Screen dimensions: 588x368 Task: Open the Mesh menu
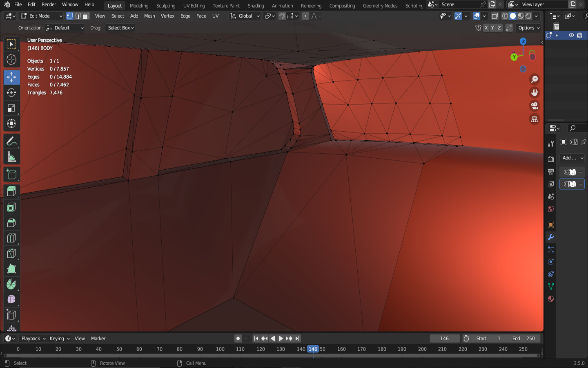149,16
